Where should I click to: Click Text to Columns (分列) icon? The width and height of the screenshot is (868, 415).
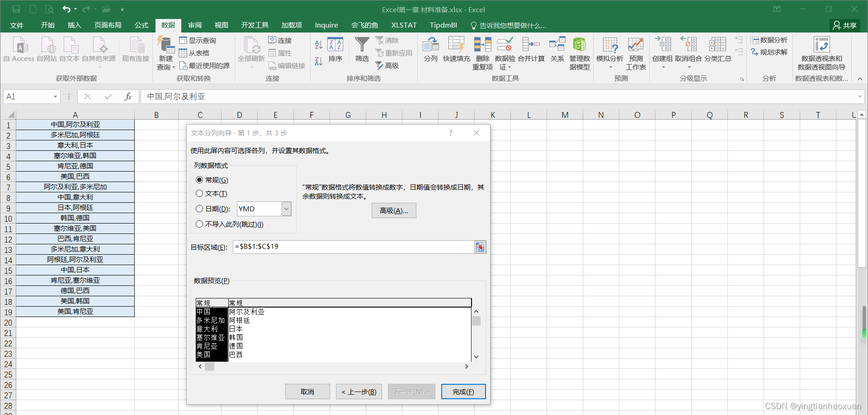click(x=431, y=45)
